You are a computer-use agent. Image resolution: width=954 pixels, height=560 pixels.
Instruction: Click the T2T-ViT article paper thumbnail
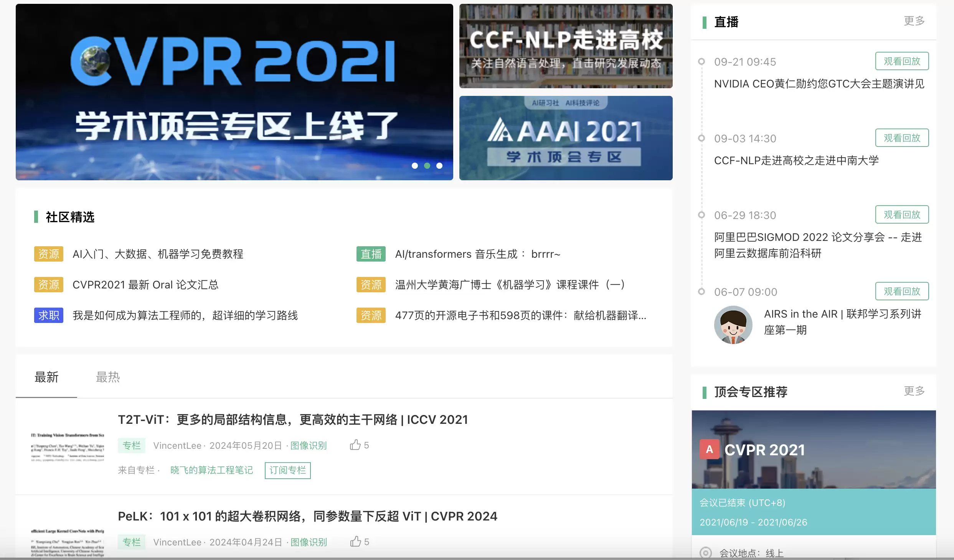pos(68,447)
